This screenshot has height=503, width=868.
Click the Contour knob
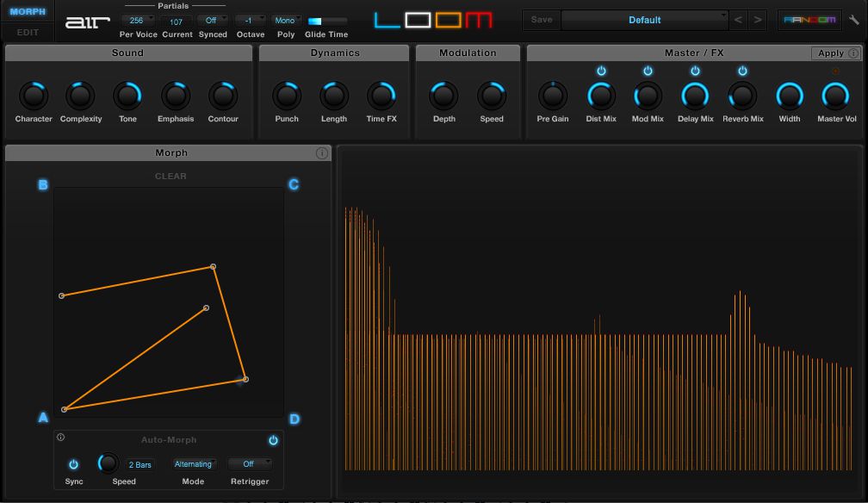click(223, 96)
